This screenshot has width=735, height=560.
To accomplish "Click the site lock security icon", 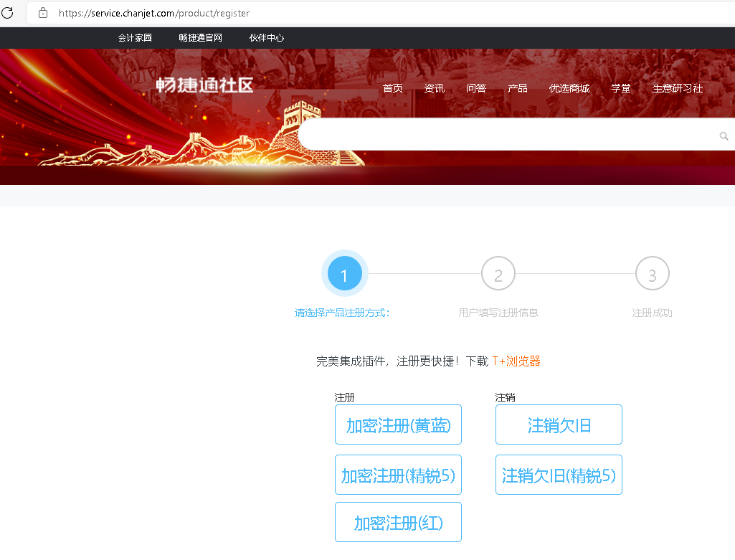I will [x=42, y=13].
